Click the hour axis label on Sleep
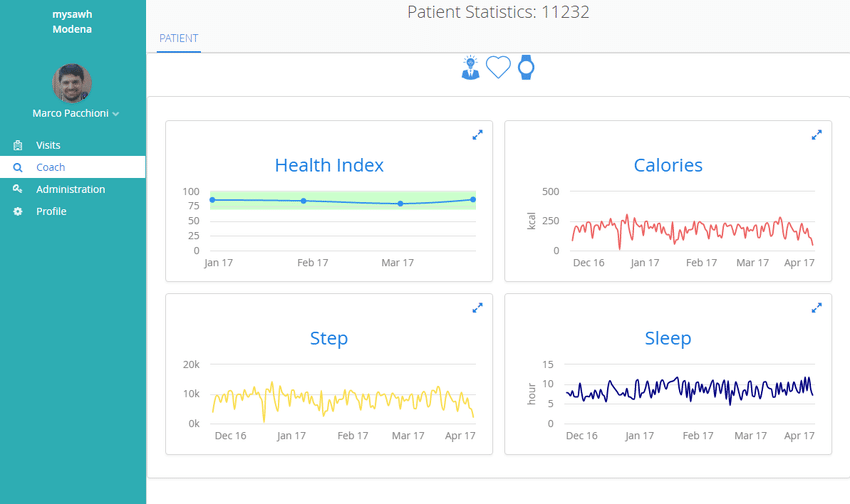 click(531, 394)
